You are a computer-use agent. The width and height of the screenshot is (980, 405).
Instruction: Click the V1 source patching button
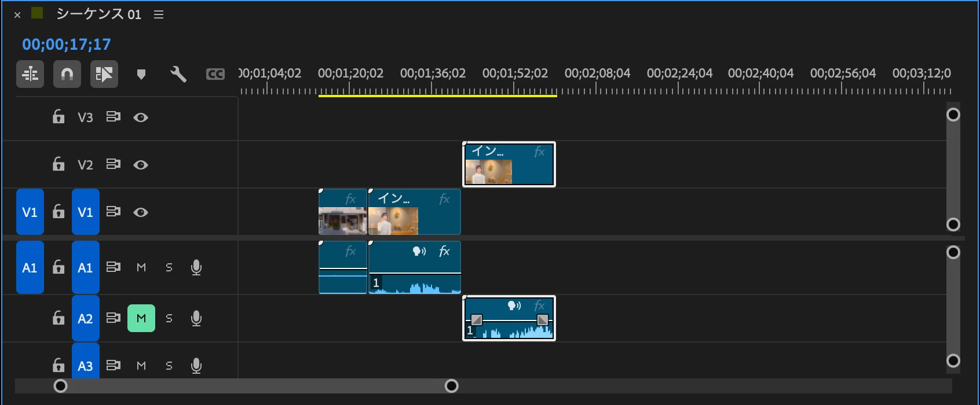point(30,212)
